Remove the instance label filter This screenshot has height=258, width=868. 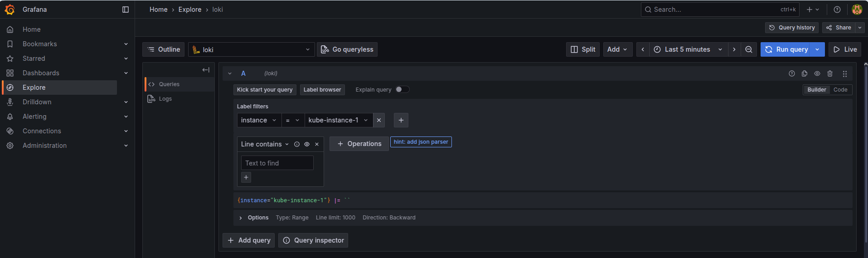379,120
